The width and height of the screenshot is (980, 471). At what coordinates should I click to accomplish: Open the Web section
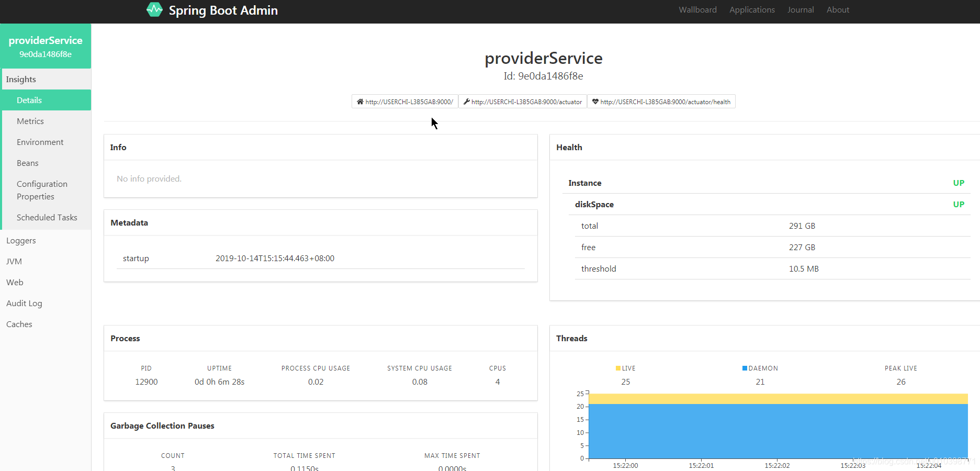point(46,282)
